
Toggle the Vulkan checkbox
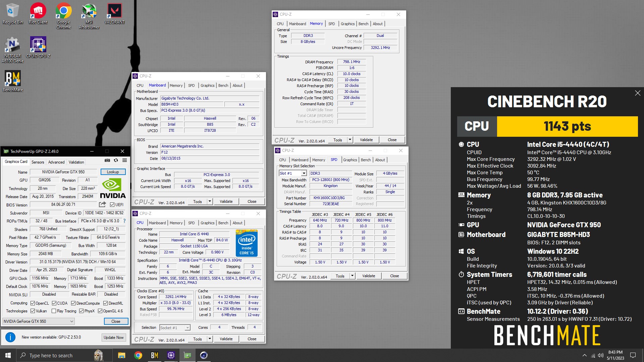pyautogui.click(x=33, y=311)
